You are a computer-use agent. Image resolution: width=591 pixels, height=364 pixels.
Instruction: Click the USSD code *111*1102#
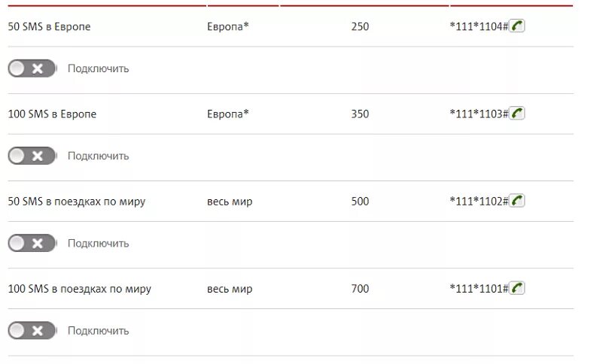point(479,201)
